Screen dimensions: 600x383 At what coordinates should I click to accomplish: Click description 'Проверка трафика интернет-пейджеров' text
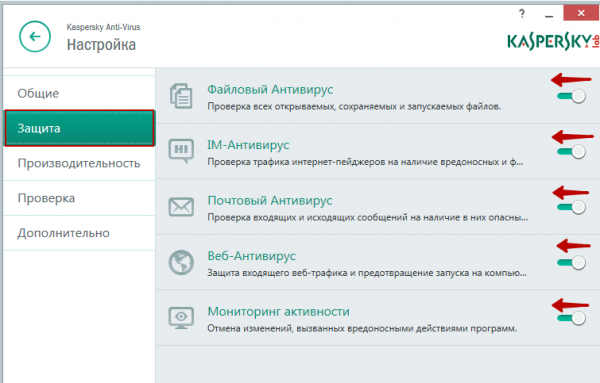tap(365, 162)
